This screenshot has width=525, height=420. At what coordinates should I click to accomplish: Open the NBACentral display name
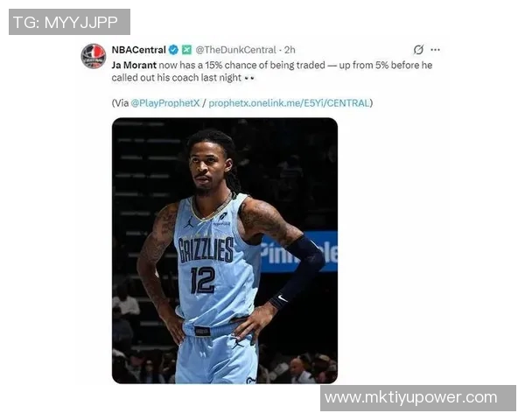(138, 50)
